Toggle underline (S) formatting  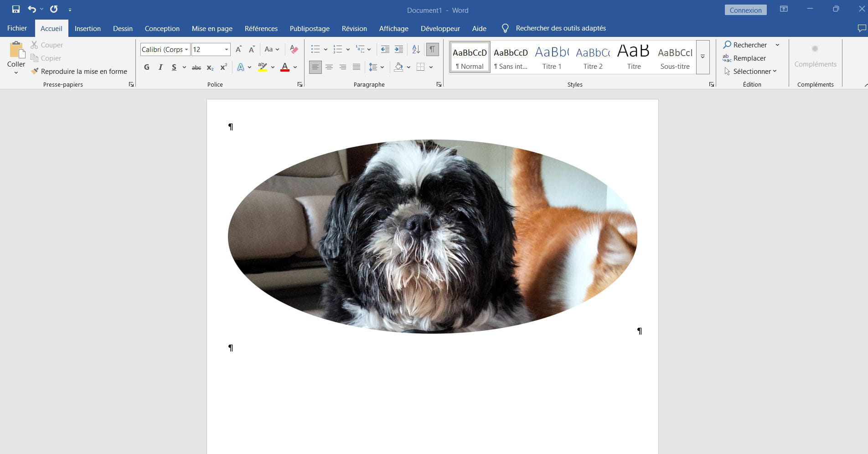coord(174,67)
